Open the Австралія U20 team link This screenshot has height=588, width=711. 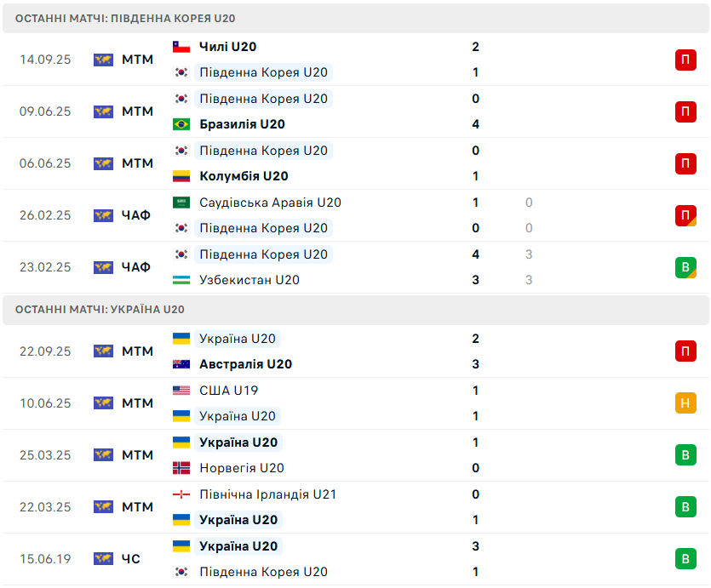click(x=245, y=364)
